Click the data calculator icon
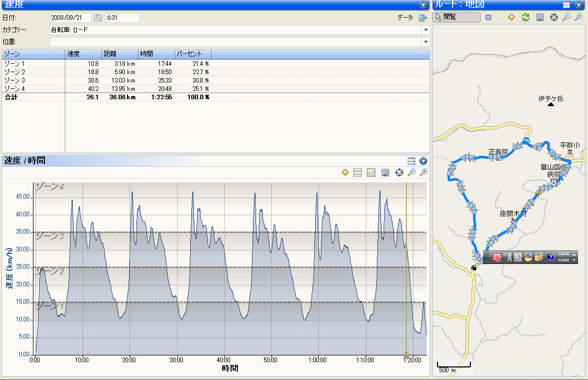Image resolution: width=588 pixels, height=380 pixels. click(x=422, y=18)
